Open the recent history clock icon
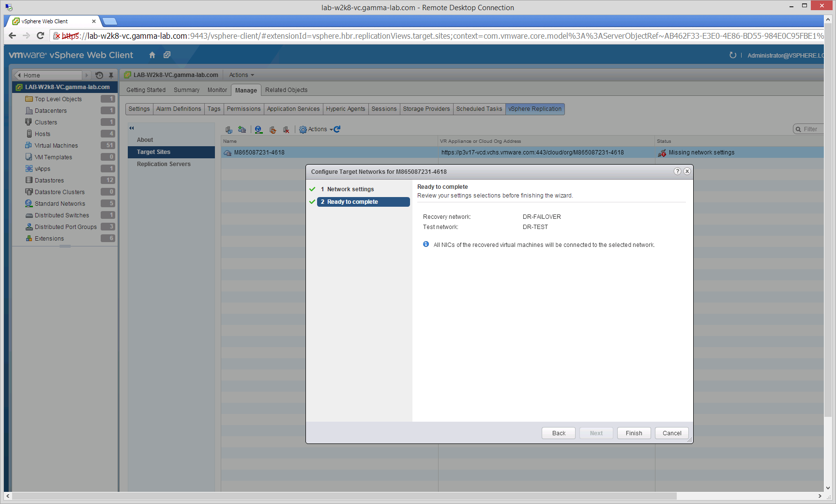836x504 pixels. 99,75
